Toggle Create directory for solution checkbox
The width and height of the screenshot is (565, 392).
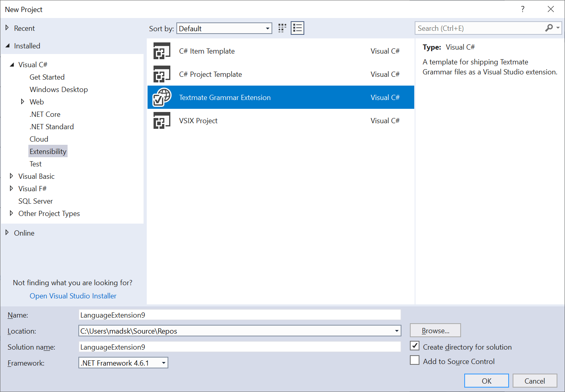point(415,346)
